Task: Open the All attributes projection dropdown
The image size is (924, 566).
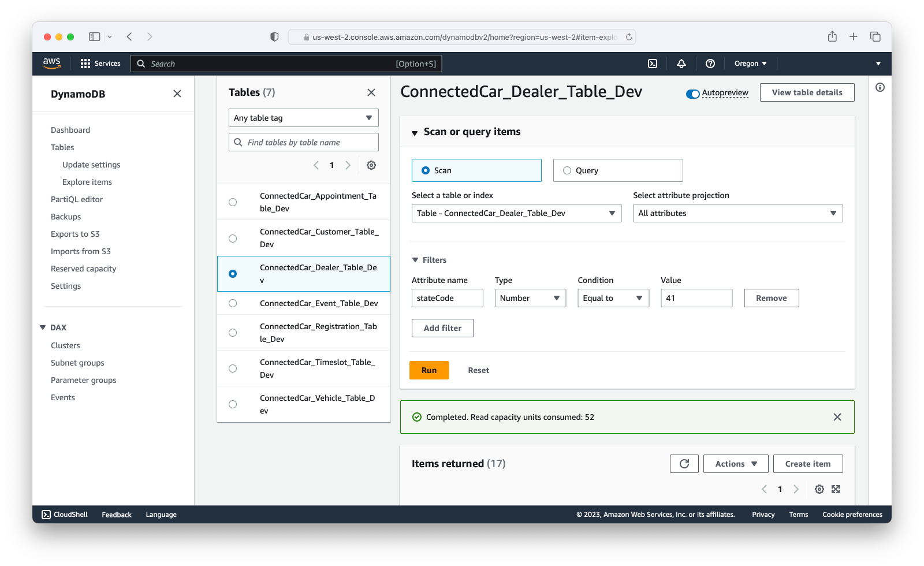Action: pyautogui.click(x=738, y=213)
